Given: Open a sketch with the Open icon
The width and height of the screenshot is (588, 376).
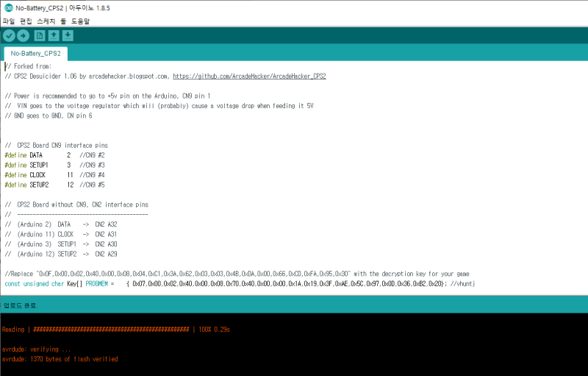Looking at the screenshot, I should pos(54,35).
